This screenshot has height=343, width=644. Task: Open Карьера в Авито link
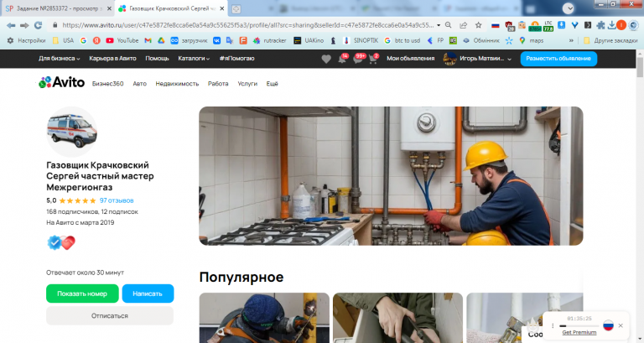pyautogui.click(x=112, y=59)
